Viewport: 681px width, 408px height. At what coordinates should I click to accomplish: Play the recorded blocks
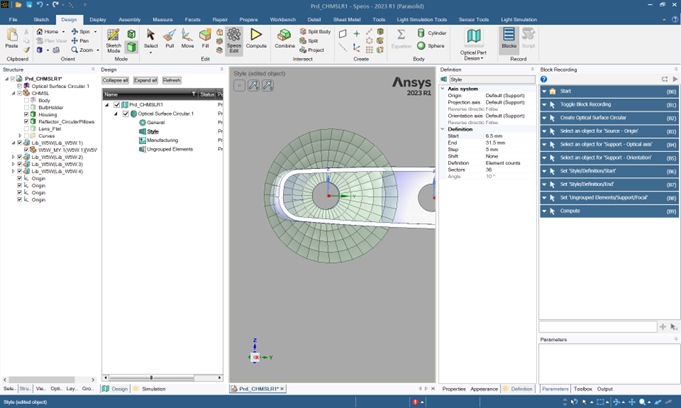coord(675,79)
